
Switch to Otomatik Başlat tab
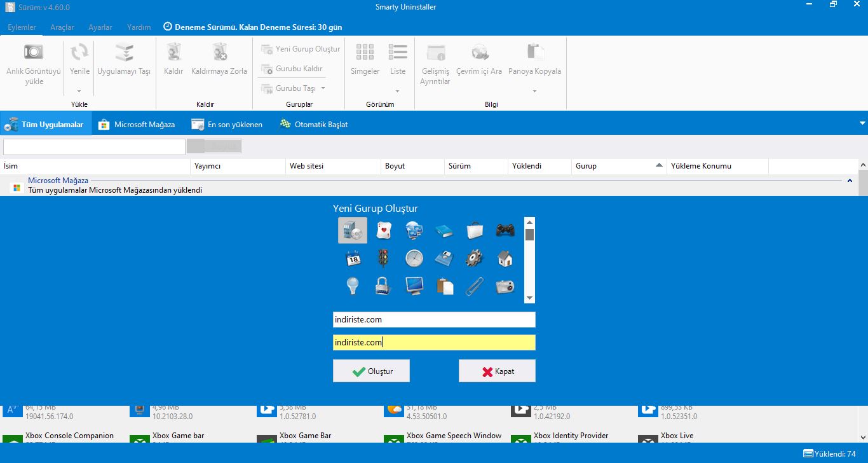314,124
